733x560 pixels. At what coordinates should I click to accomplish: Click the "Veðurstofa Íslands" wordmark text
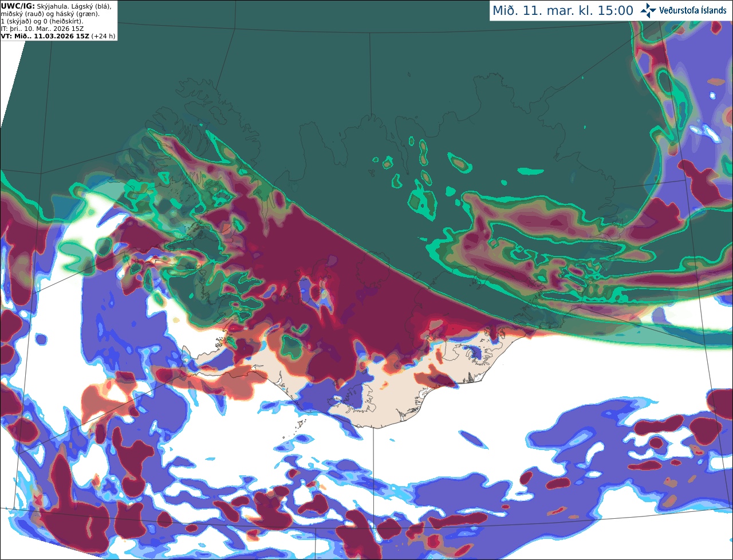point(693,10)
